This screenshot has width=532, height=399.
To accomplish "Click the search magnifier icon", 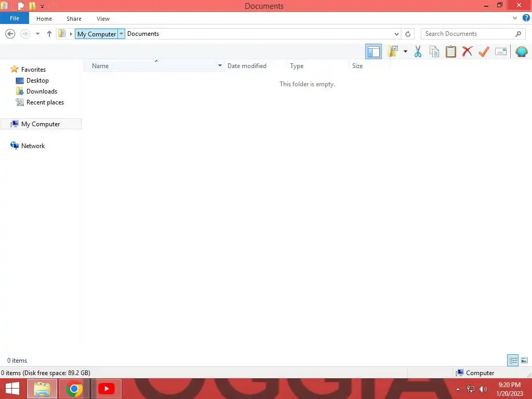I will click(x=518, y=34).
